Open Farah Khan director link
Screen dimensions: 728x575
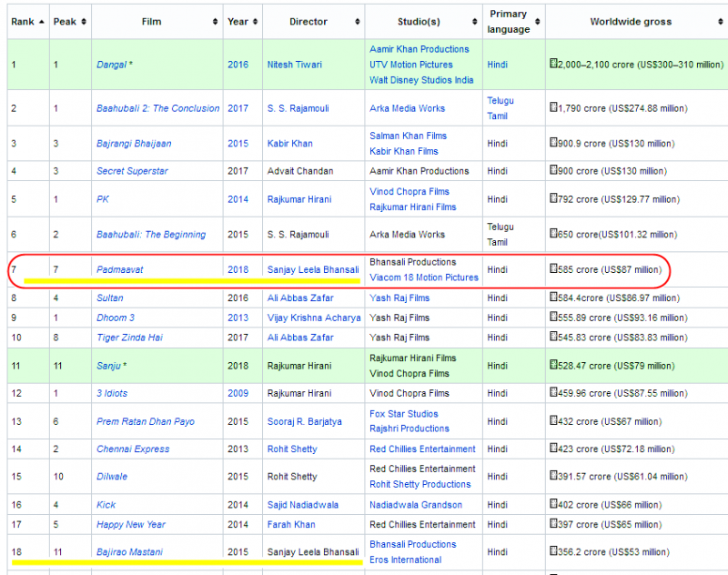click(x=291, y=524)
